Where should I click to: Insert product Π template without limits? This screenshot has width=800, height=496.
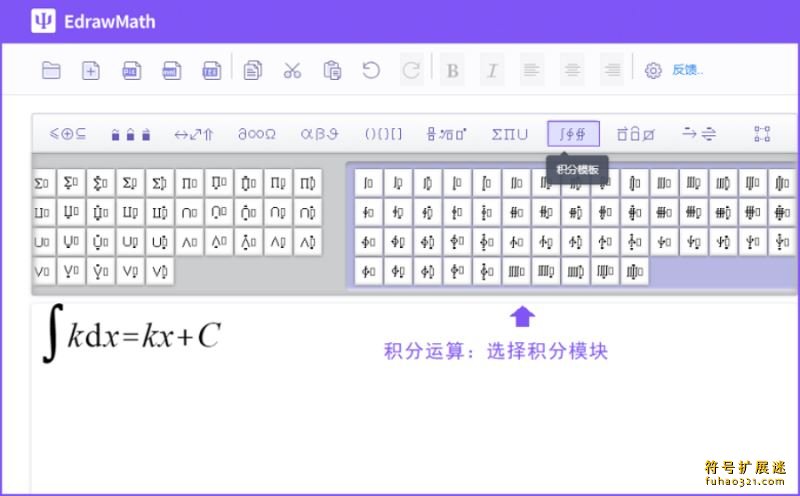[x=189, y=183]
